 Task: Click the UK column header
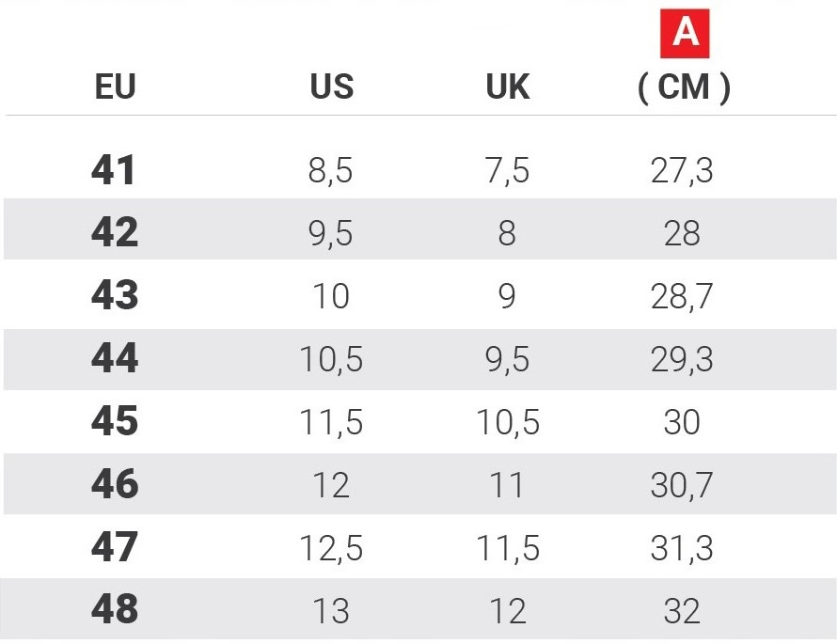pos(507,87)
